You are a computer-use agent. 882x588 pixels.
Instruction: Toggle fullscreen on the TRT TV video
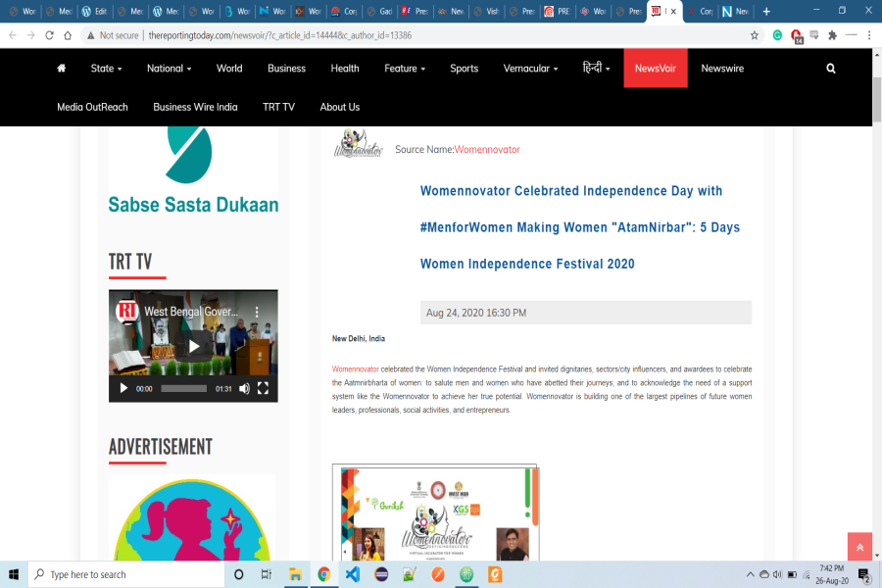(263, 388)
